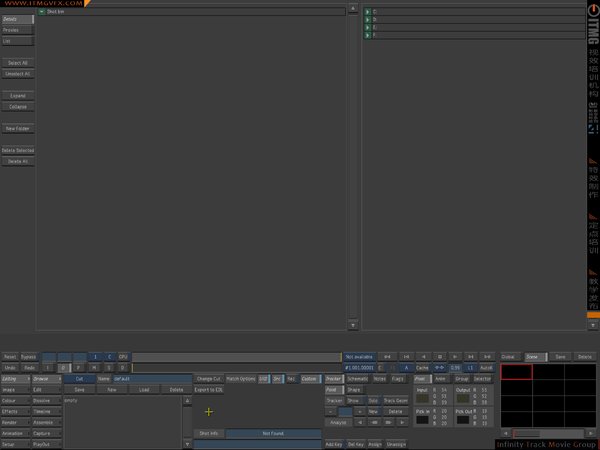Collapse the Shot bin tree expander
Screen dimensions: 600x450
(x=42, y=12)
